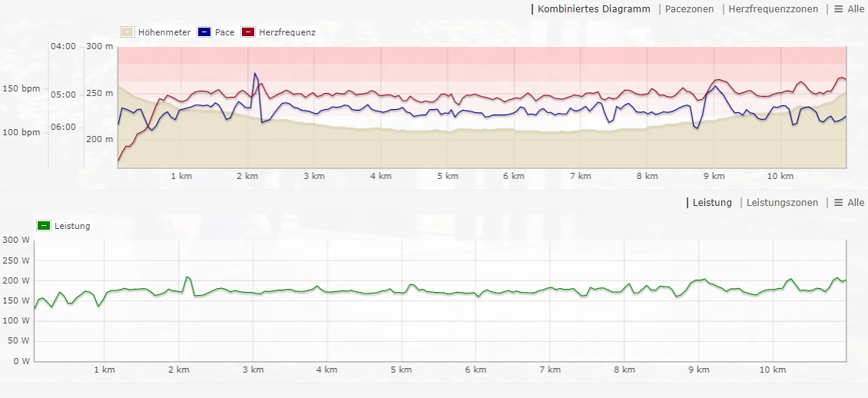
Task: Switch to Kombiniertes Diagramm view
Action: pyautogui.click(x=593, y=9)
